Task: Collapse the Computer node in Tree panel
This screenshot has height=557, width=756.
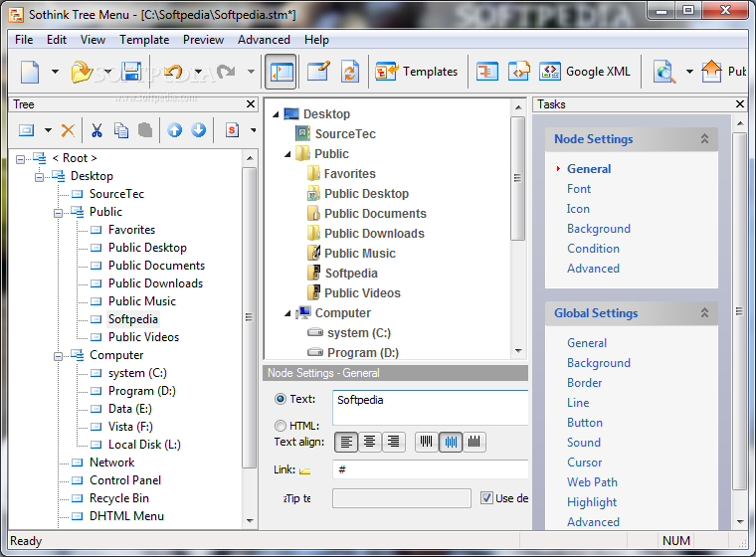Action: click(58, 356)
